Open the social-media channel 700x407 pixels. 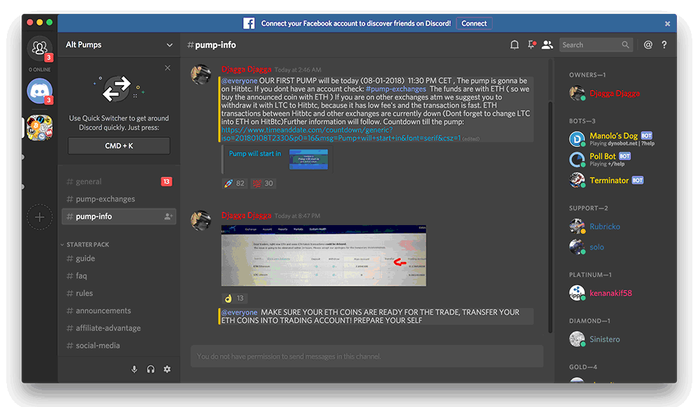pyautogui.click(x=119, y=345)
